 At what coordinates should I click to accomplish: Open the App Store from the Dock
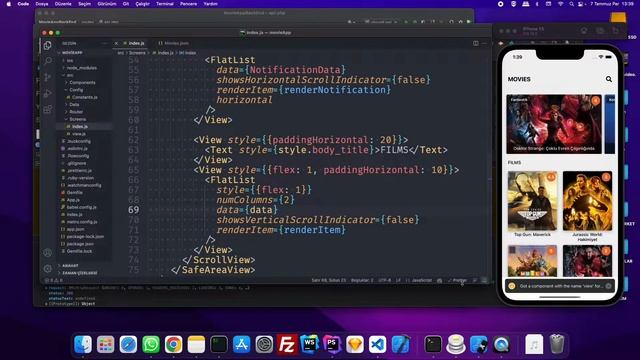tap(242, 344)
